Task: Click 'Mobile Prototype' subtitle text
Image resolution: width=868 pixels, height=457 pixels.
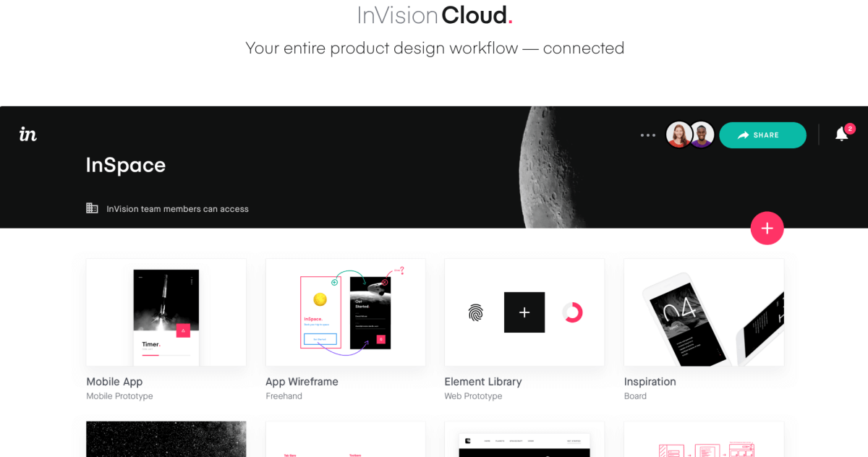Action: click(x=119, y=396)
